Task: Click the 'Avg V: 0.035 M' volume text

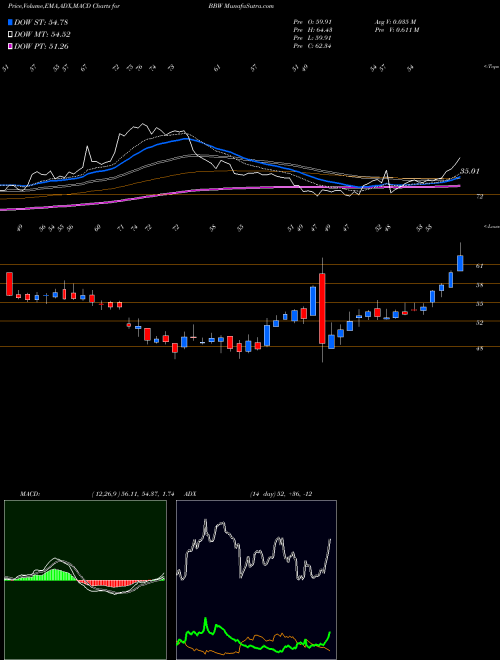Action: (x=397, y=22)
